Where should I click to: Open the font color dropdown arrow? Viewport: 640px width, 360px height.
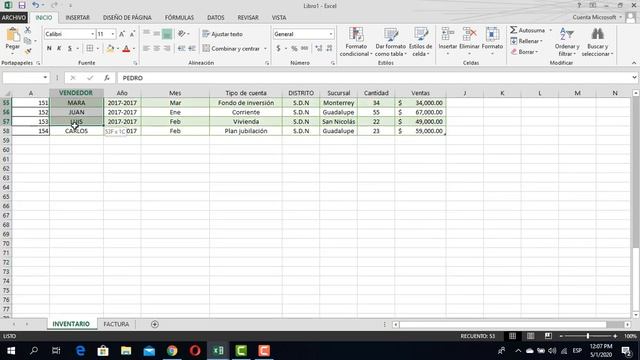click(134, 49)
